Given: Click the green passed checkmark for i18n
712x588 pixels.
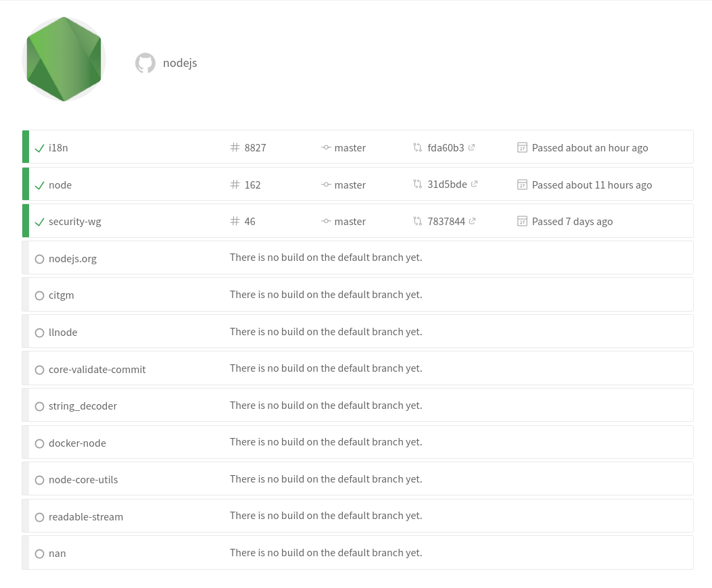Looking at the screenshot, I should 39,148.
